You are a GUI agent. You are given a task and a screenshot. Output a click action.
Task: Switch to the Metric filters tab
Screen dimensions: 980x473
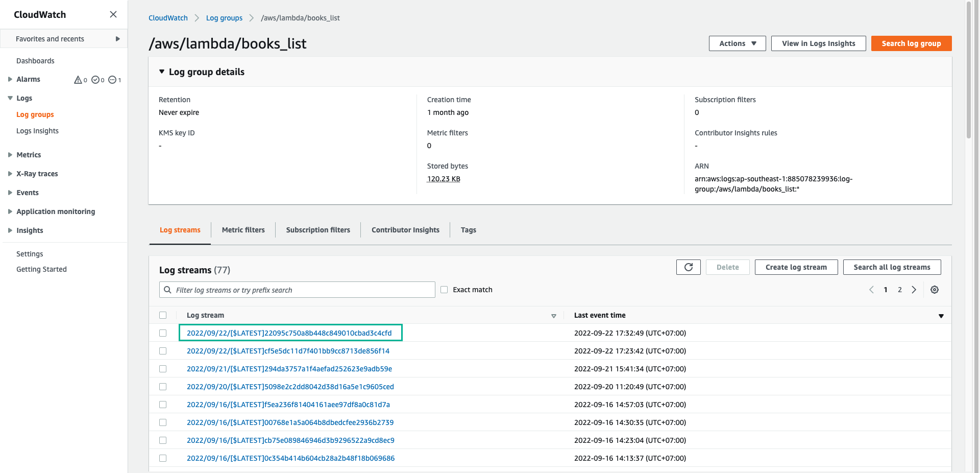(243, 230)
